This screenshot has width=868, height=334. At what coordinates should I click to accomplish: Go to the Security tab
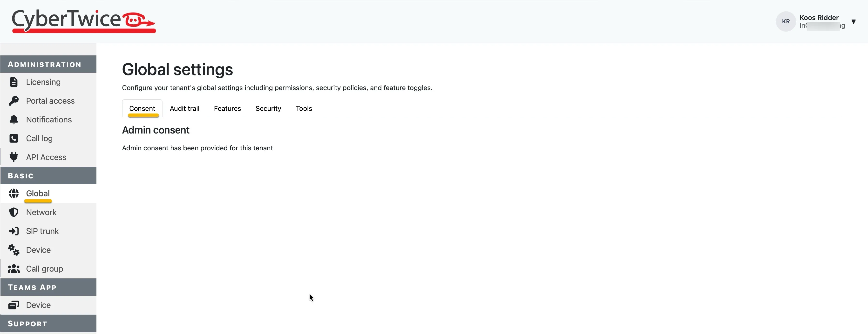(x=268, y=108)
